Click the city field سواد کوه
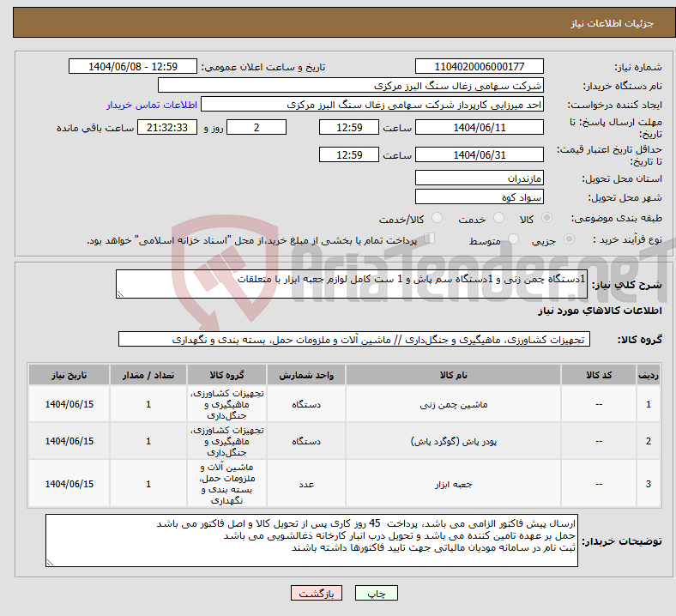Viewport: 676px width, 616px height. pyautogui.click(x=479, y=197)
